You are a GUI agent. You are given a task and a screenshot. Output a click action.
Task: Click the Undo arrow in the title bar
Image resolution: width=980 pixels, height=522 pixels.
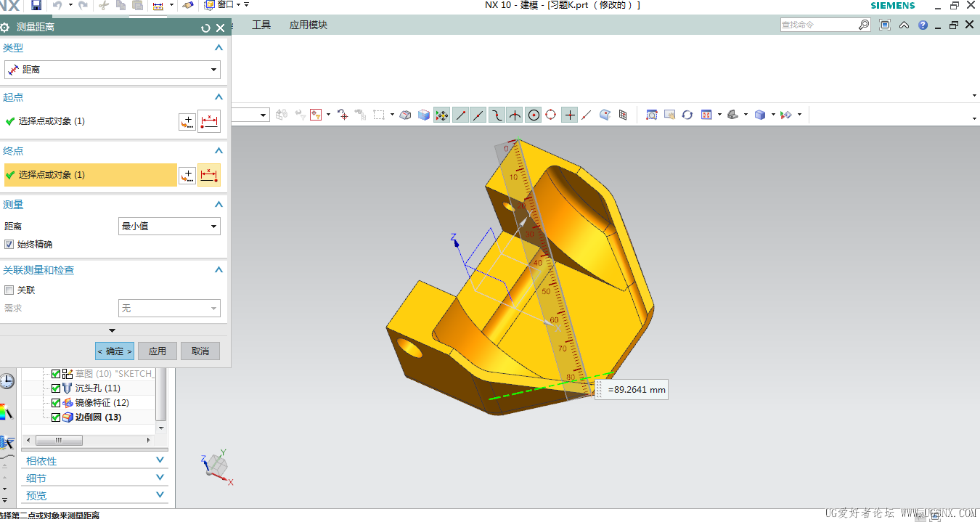pos(57,5)
